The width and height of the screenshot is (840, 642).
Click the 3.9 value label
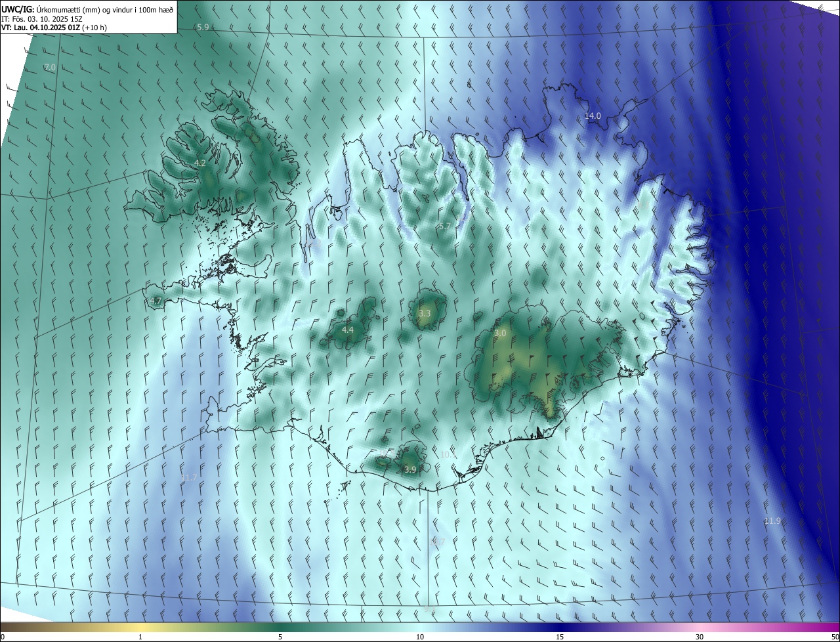click(410, 469)
